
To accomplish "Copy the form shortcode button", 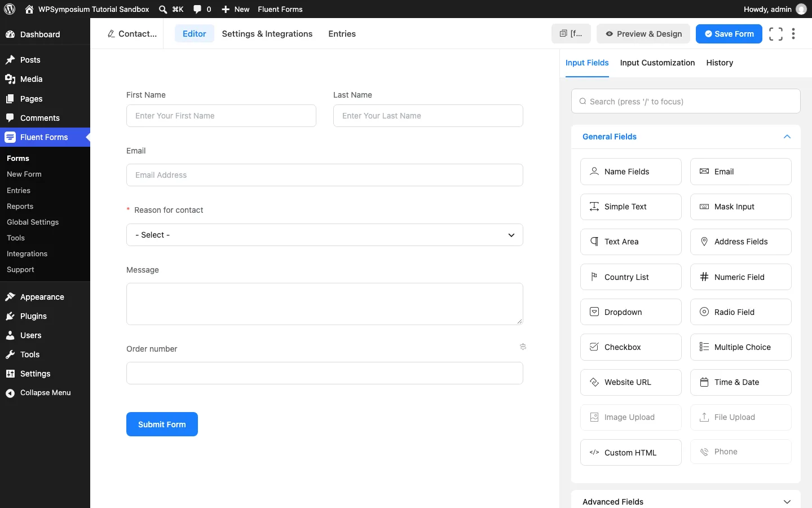I will click(x=571, y=34).
